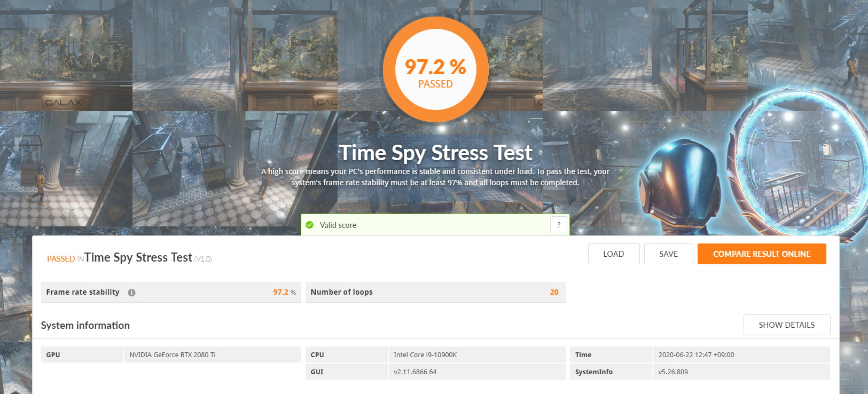
Task: Click the SystemInfo label cell
Action: coord(611,372)
